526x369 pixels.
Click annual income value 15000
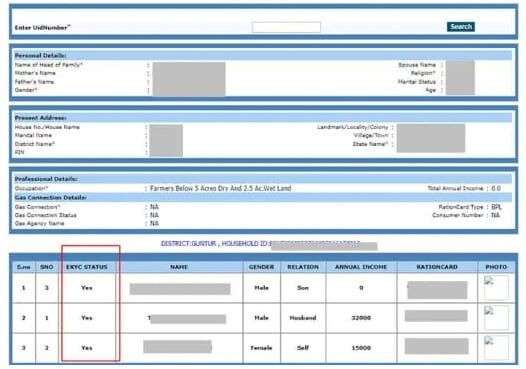(361, 348)
